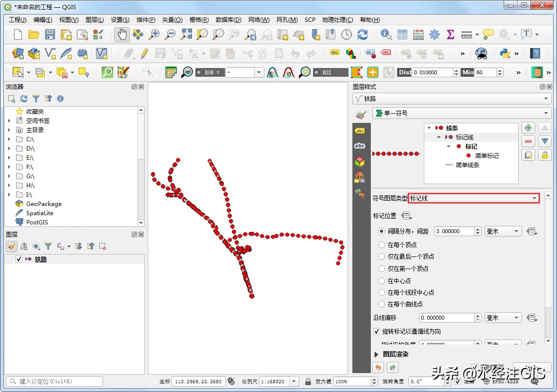
Task: Open the 单一符号 renderer dropdown
Action: [x=461, y=113]
